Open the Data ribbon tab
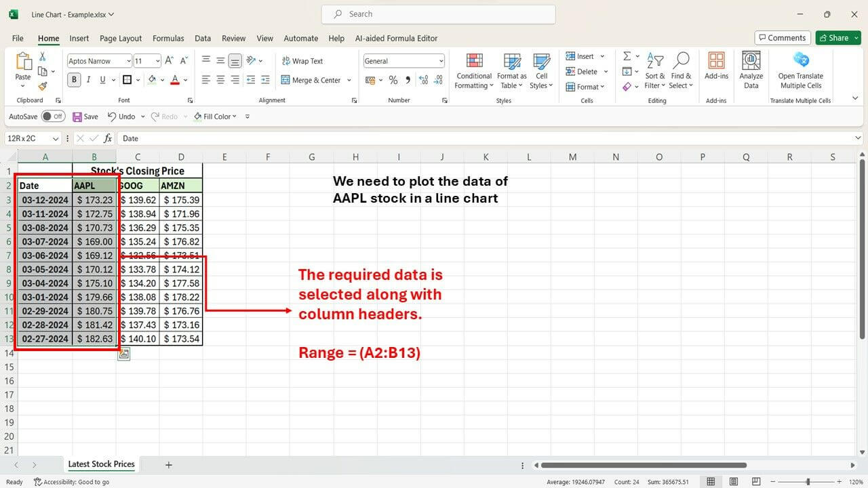868x488 pixels. (x=203, y=39)
